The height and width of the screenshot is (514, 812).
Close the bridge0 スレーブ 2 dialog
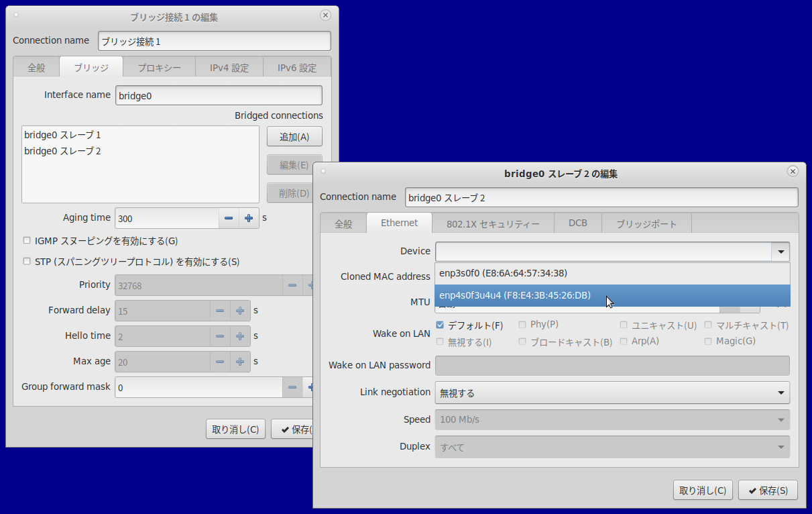(793, 171)
